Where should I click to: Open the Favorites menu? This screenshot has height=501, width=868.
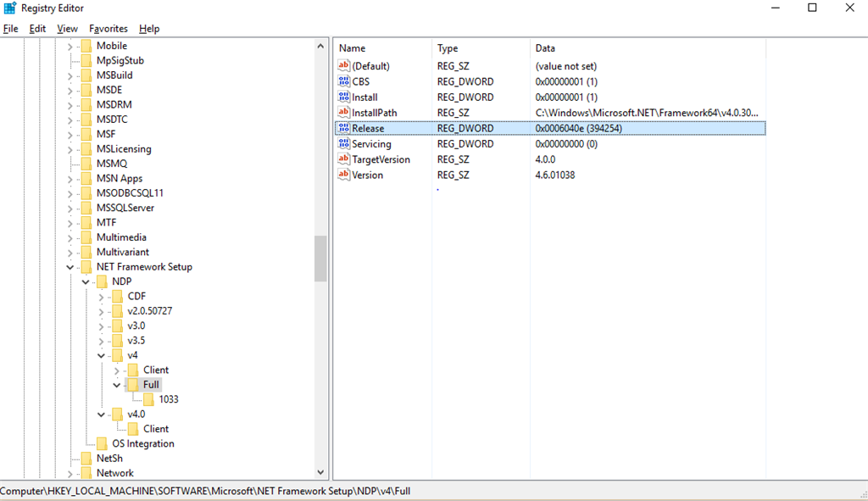[108, 28]
